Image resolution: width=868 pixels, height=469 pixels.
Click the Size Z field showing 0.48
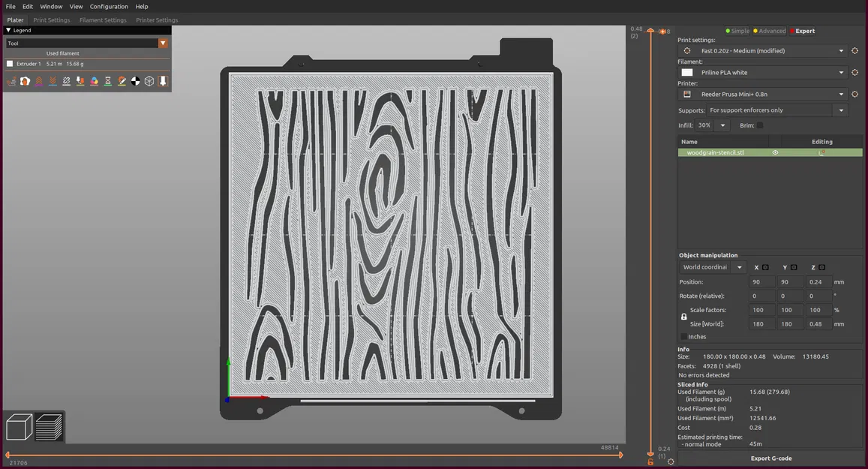pos(818,324)
